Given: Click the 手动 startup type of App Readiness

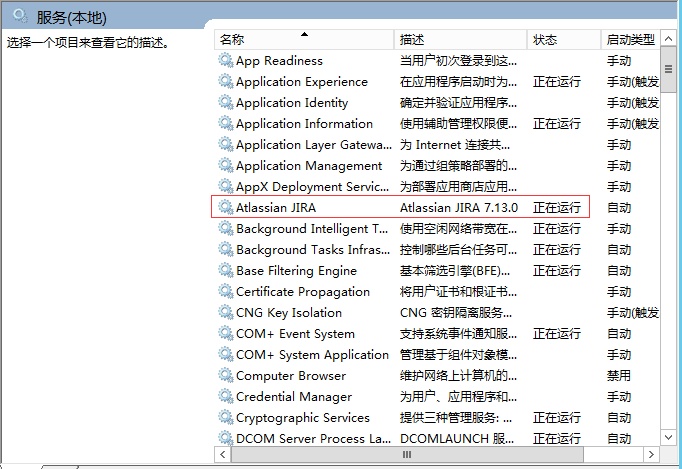Looking at the screenshot, I should coord(618,60).
